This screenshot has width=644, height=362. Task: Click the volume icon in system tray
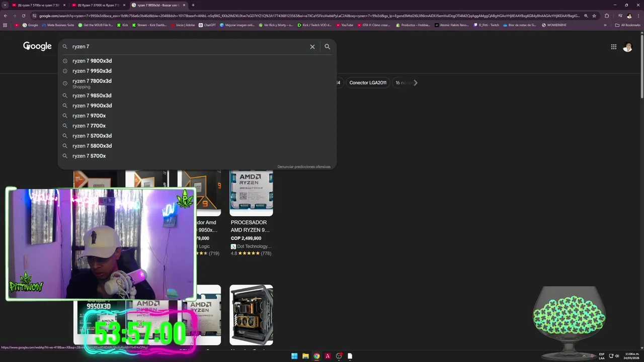coord(617,356)
